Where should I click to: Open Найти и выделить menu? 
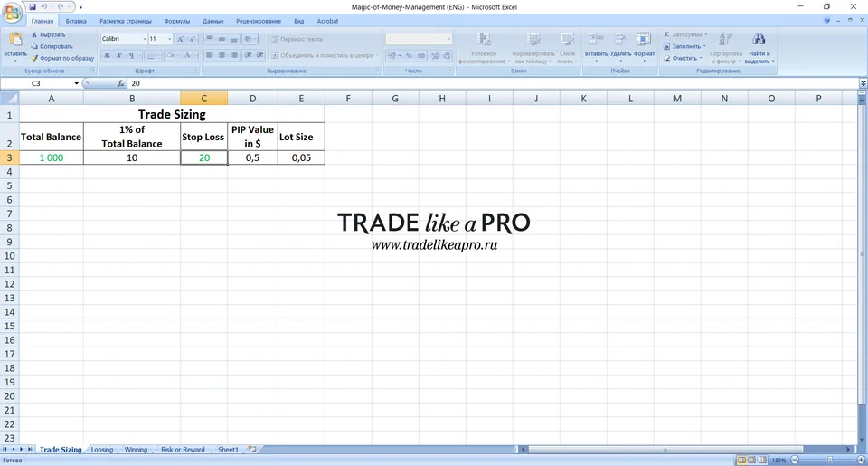coord(759,48)
